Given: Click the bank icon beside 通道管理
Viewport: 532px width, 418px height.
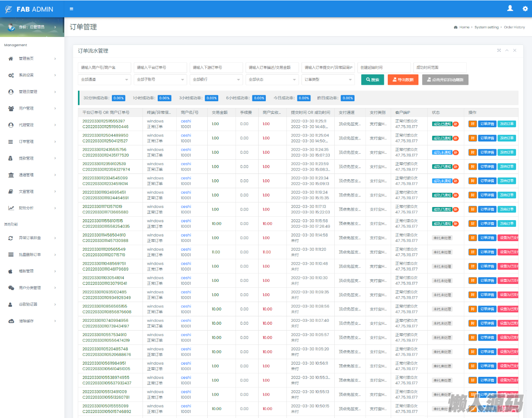Looking at the screenshot, I should point(11,175).
